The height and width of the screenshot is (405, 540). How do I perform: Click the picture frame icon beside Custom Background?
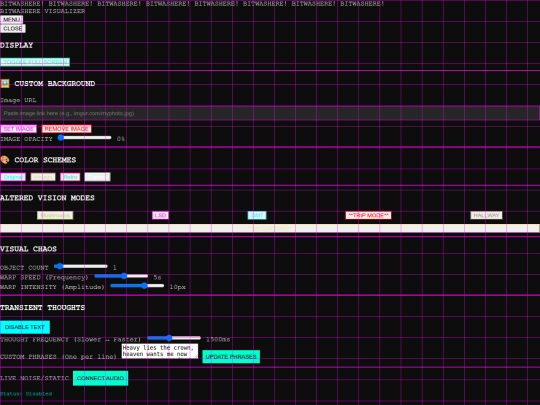point(5,83)
